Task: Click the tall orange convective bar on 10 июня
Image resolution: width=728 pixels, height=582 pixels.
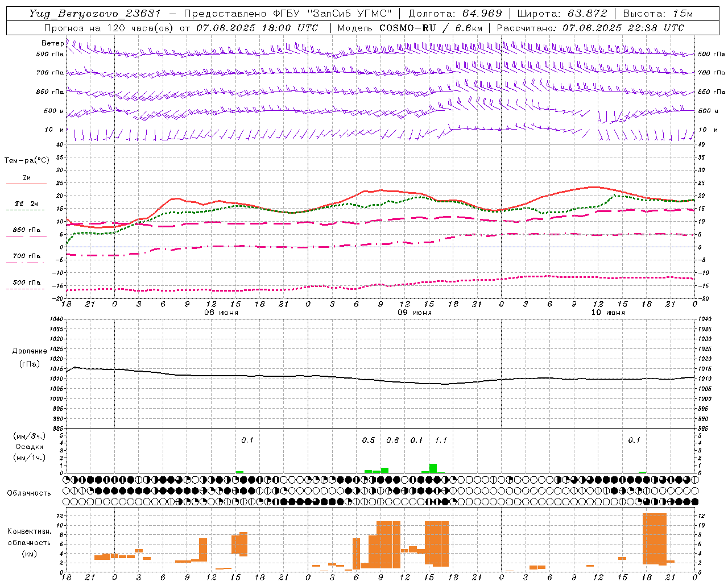Action: (x=655, y=539)
